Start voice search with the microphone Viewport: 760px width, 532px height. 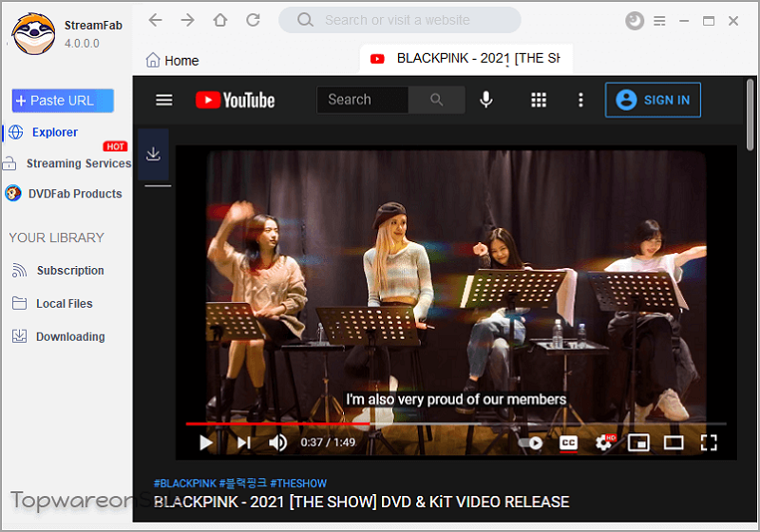pos(486,100)
